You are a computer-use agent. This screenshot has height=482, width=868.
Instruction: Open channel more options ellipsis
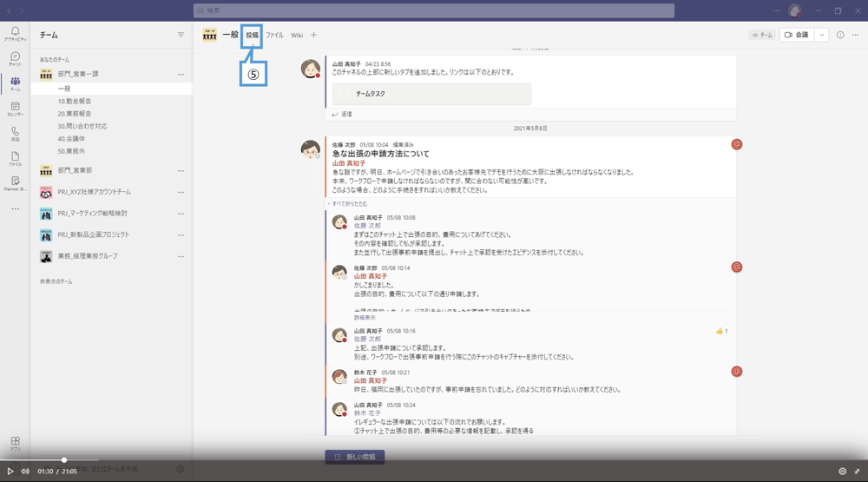(x=855, y=35)
